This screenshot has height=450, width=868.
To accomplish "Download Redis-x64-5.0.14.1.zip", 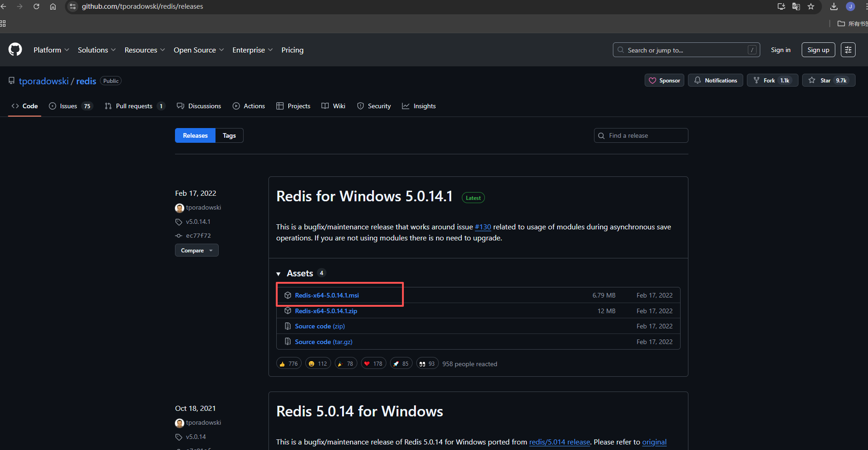I will tap(326, 311).
